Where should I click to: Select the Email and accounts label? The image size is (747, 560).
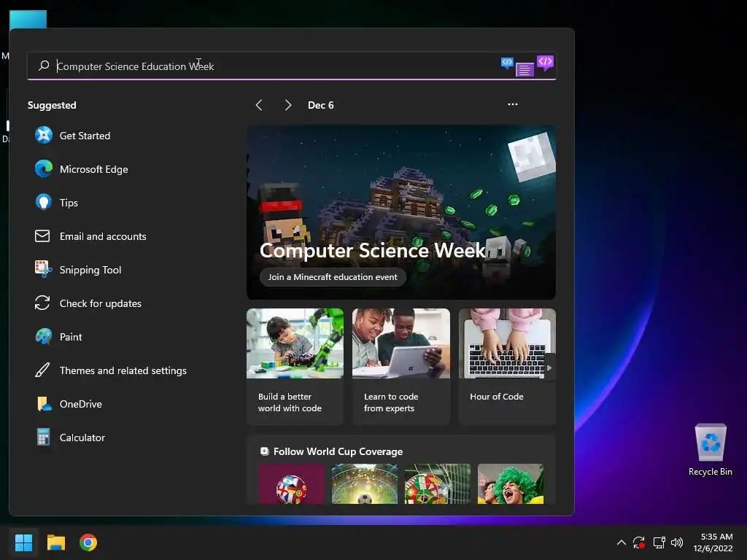click(x=103, y=236)
